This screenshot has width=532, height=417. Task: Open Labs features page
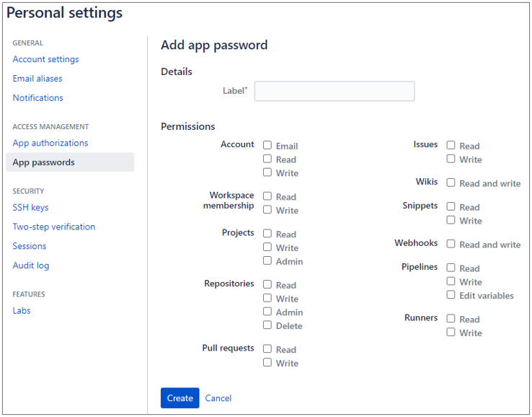22,311
